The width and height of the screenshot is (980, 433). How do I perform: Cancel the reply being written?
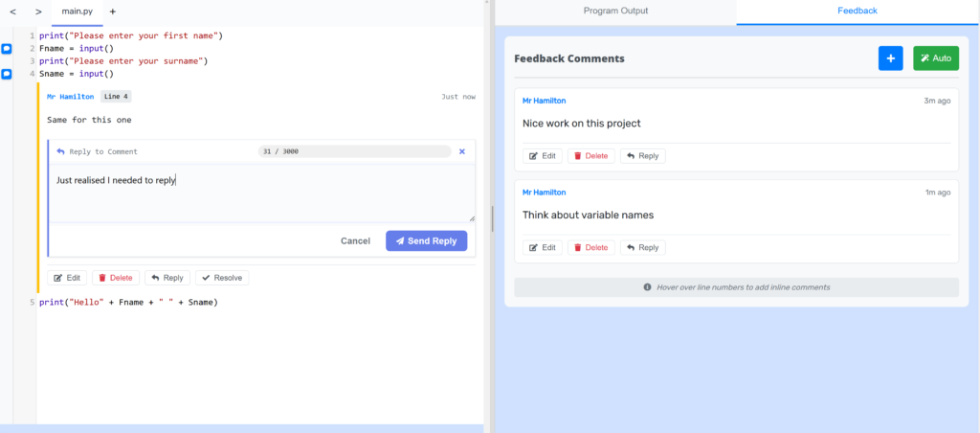pyautogui.click(x=355, y=240)
